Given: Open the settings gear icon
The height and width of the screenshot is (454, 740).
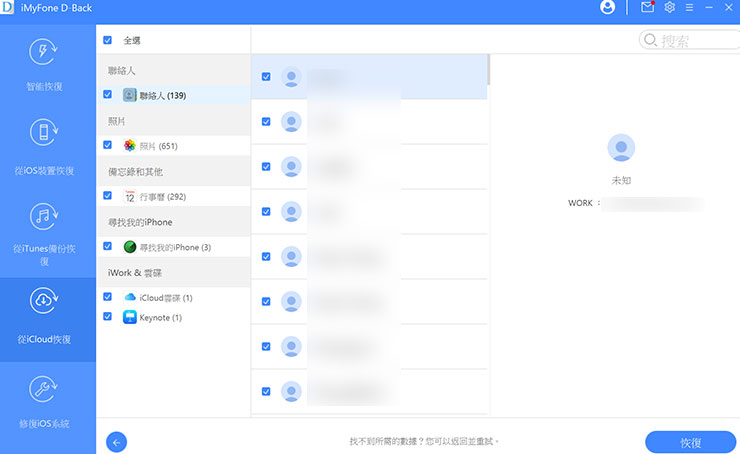Looking at the screenshot, I should pyautogui.click(x=669, y=7).
